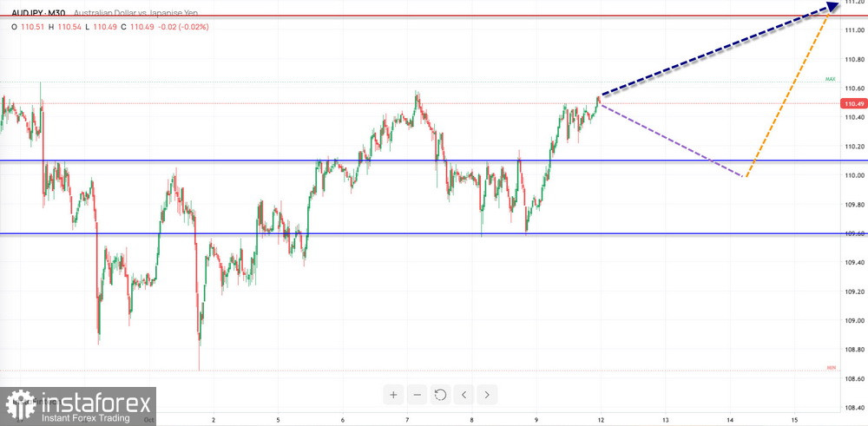Click date label 7 on the time axis
Screen dimensions: 868x426
tap(407, 420)
